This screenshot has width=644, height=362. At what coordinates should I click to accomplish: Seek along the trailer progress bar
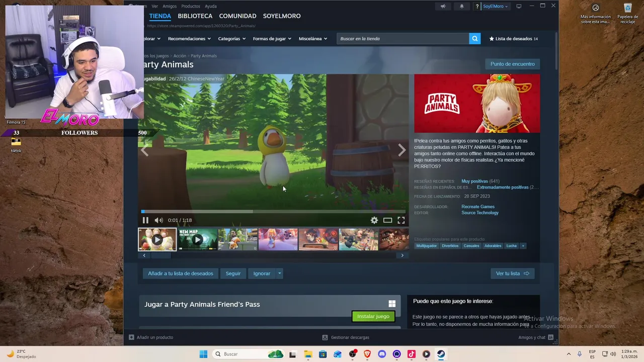(x=273, y=212)
